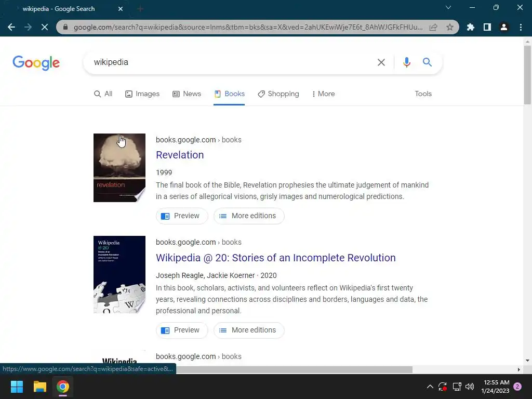Viewport: 532px width, 399px height.
Task: Show hidden system tray icons
Action: (430, 387)
